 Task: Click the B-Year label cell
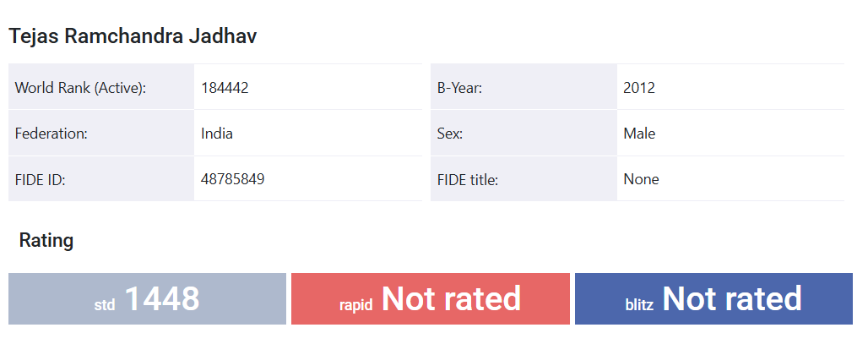click(x=459, y=87)
